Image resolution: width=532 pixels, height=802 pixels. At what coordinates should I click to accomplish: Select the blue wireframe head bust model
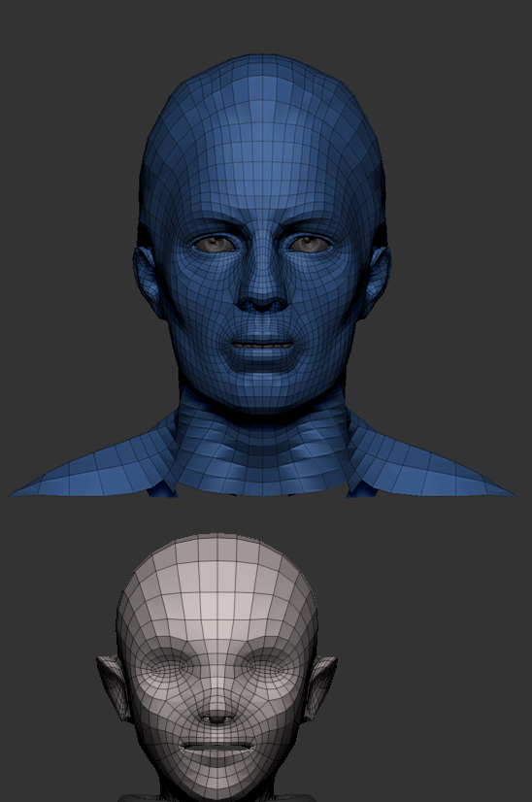pyautogui.click(x=262, y=276)
